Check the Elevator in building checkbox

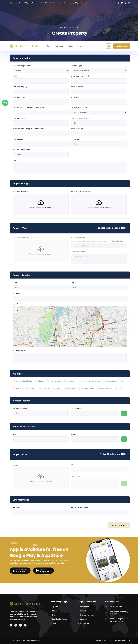(x=14, y=381)
